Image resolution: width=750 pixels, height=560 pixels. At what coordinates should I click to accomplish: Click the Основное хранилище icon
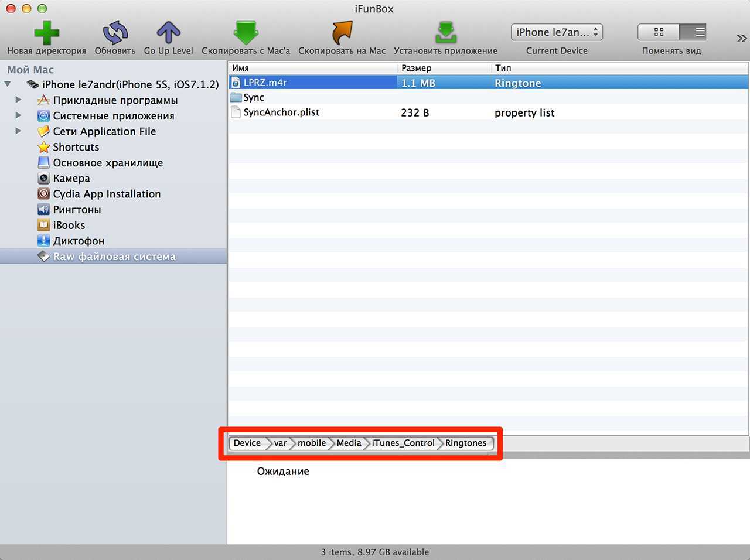(43, 162)
